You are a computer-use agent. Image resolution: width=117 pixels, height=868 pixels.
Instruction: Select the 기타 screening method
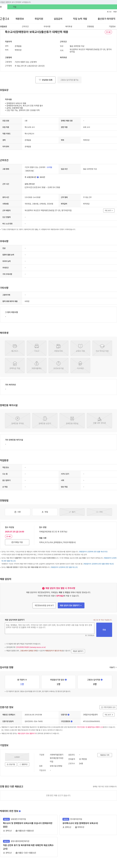99,512
